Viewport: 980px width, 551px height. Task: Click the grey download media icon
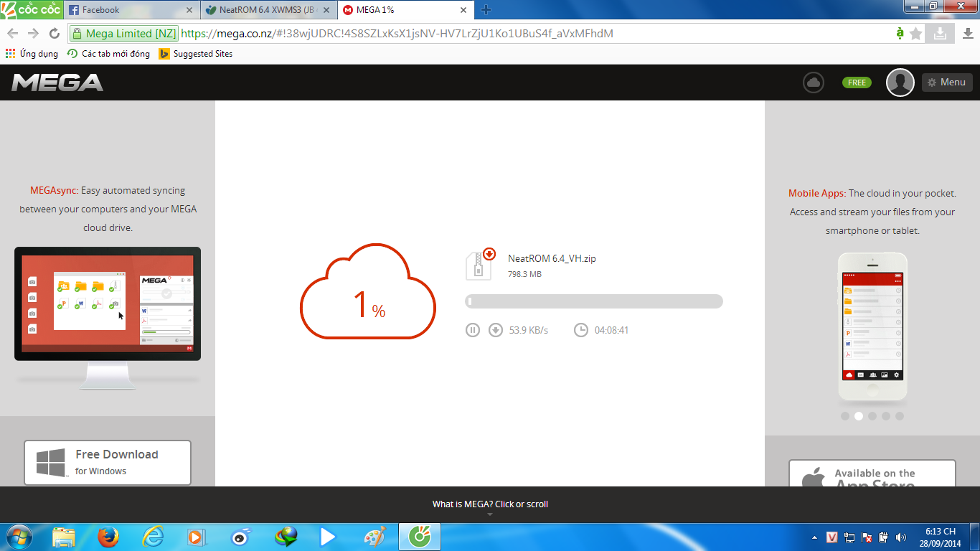point(940,33)
